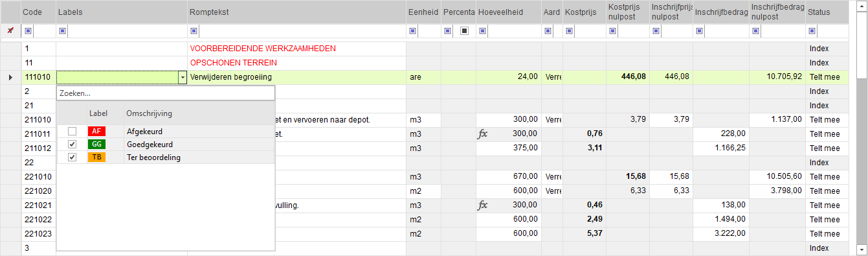868x256 pixels.
Task: Open filter operator icon for Status column
Action: [x=812, y=31]
